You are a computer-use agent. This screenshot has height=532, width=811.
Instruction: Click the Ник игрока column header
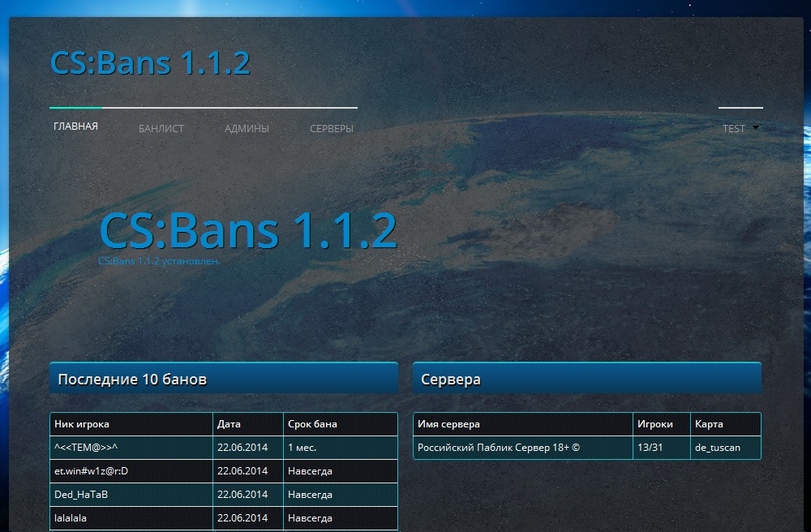coord(131,424)
